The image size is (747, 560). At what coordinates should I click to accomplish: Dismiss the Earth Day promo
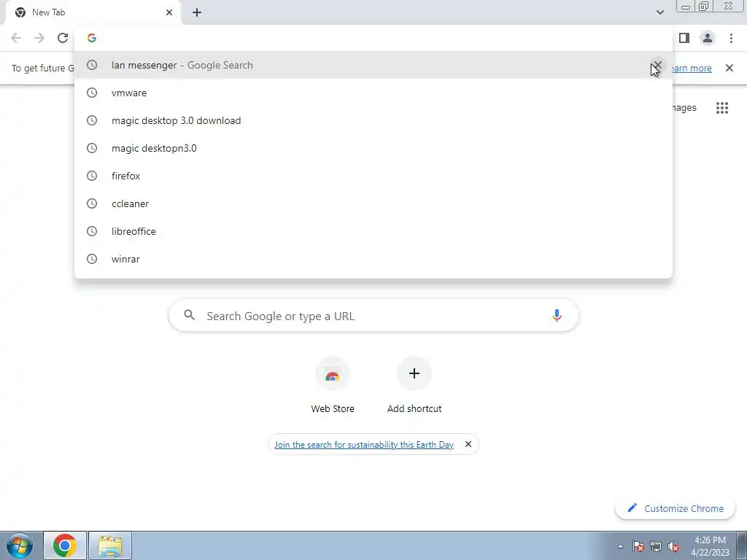click(468, 444)
